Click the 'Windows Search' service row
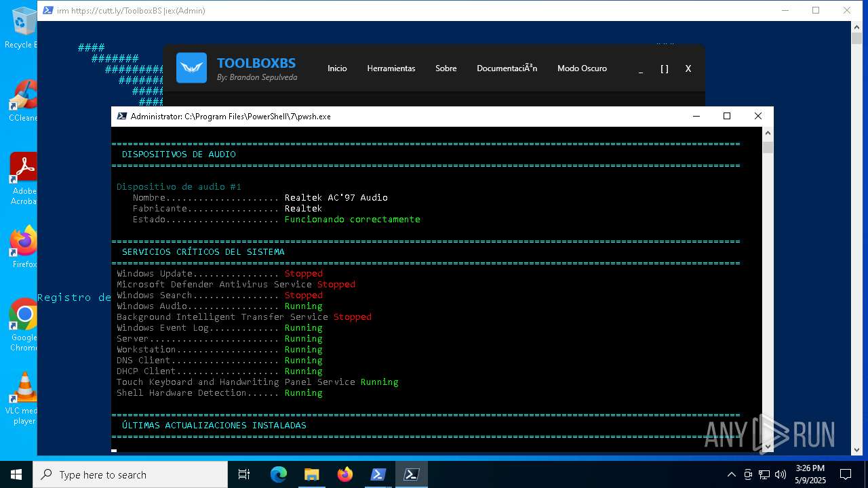This screenshot has width=868, height=488. tap(220, 295)
